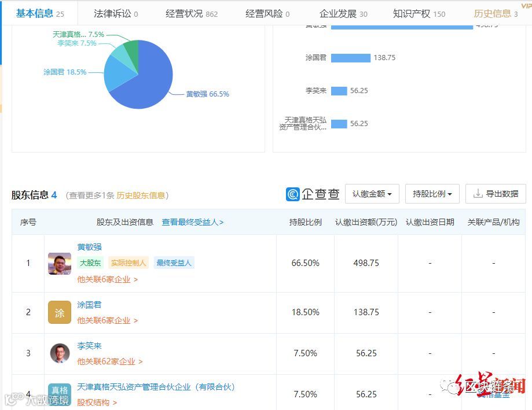Click the 股东信息 section heading

[30, 195]
